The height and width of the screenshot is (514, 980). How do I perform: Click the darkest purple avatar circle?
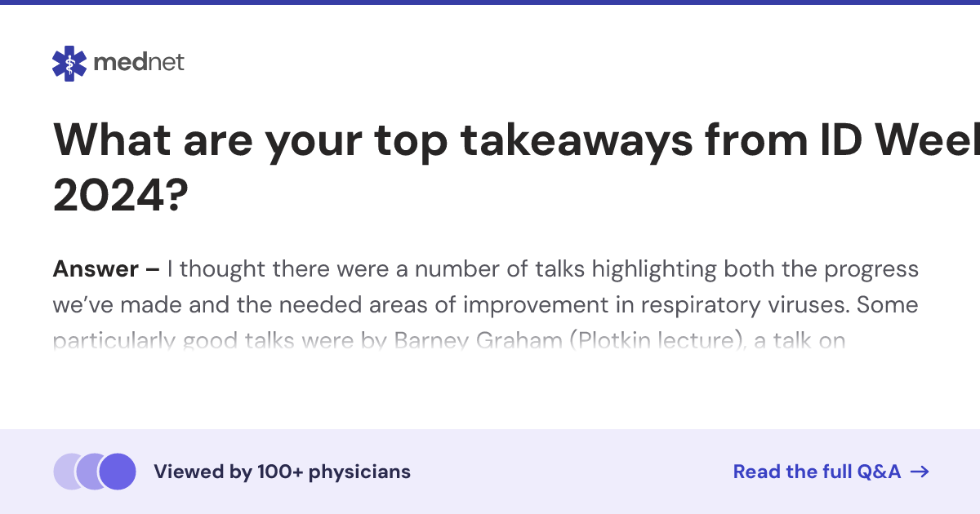coord(117,472)
